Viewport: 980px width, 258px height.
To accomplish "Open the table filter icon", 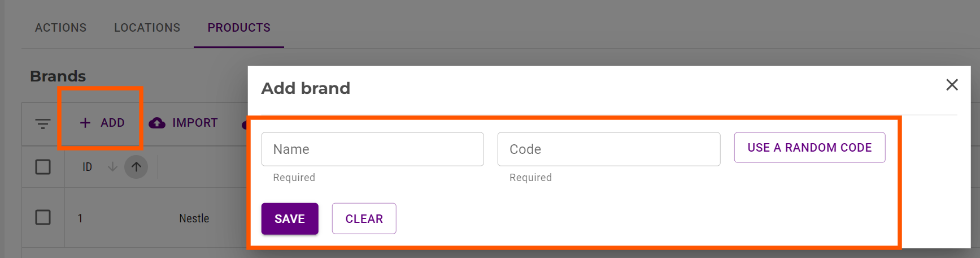I will [43, 123].
